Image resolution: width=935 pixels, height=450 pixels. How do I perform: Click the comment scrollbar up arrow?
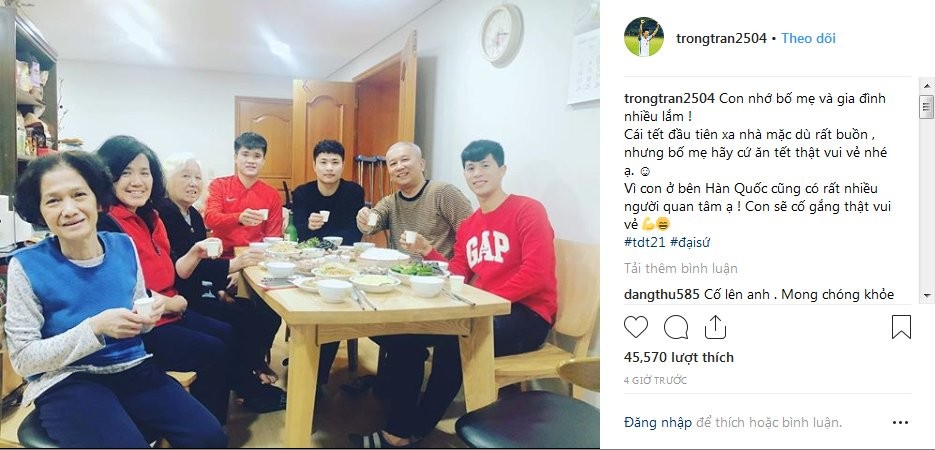point(926,85)
